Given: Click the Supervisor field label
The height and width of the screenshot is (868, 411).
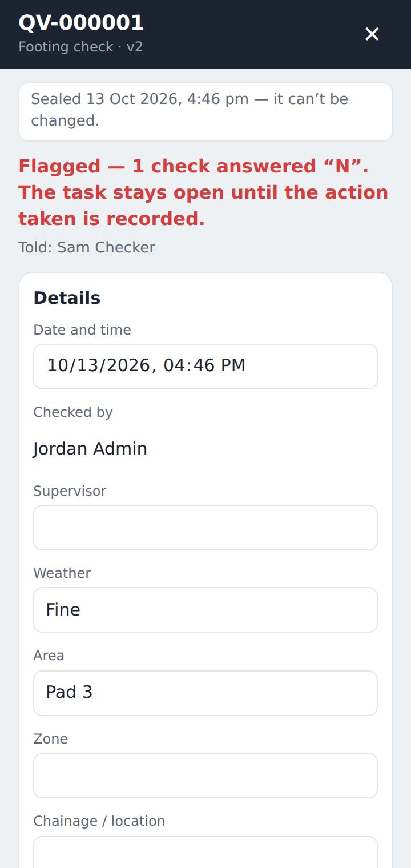Looking at the screenshot, I should pyautogui.click(x=70, y=491).
